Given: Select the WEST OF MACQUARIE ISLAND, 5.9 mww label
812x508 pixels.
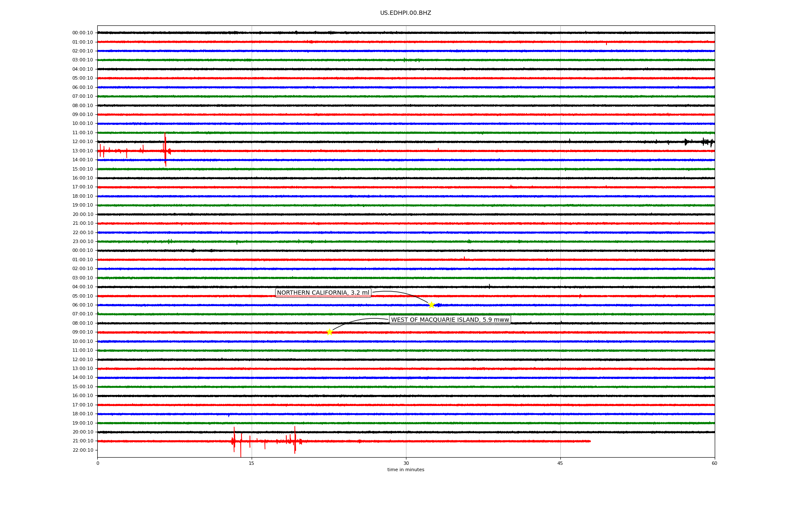Looking at the screenshot, I should [450, 320].
